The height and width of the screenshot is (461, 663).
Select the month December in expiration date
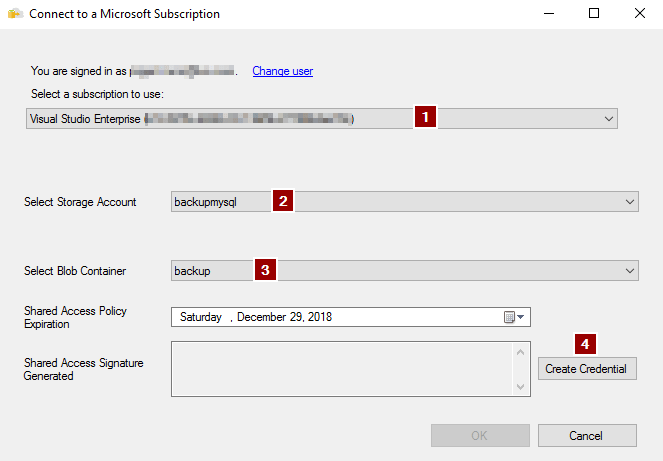pyautogui.click(x=262, y=317)
